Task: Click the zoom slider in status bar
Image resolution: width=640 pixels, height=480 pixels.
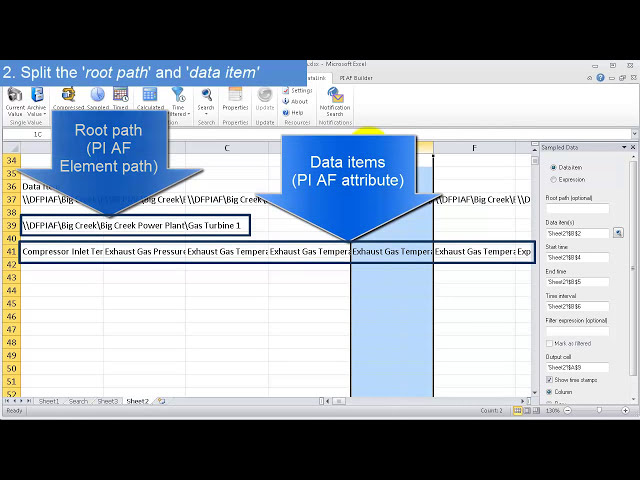Action: (598, 410)
